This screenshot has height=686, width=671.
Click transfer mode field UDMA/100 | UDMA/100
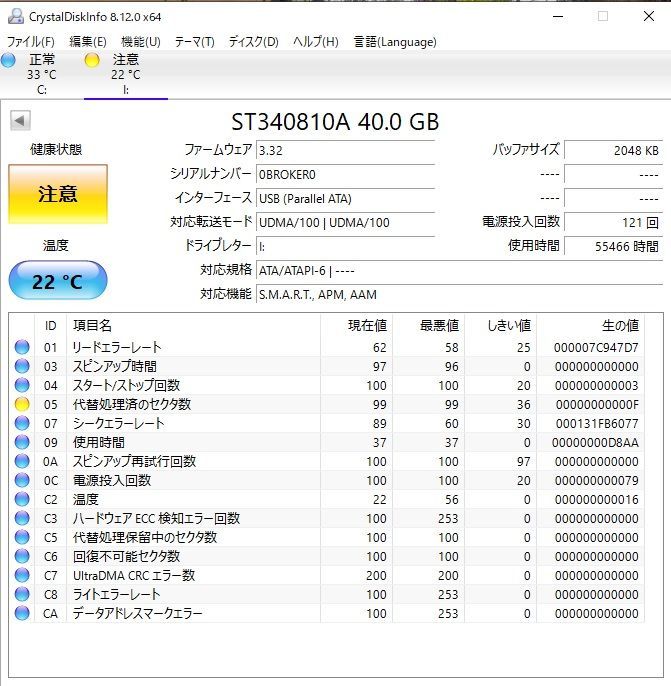(x=345, y=222)
